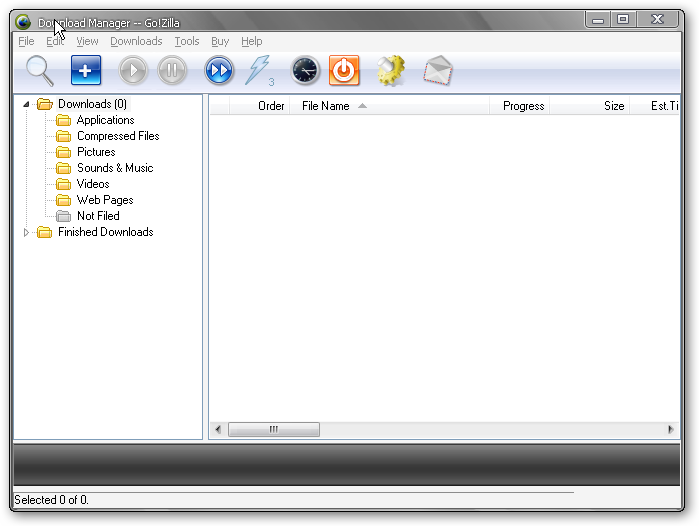
Task: Click the orange power shutdown icon
Action: tap(344, 71)
